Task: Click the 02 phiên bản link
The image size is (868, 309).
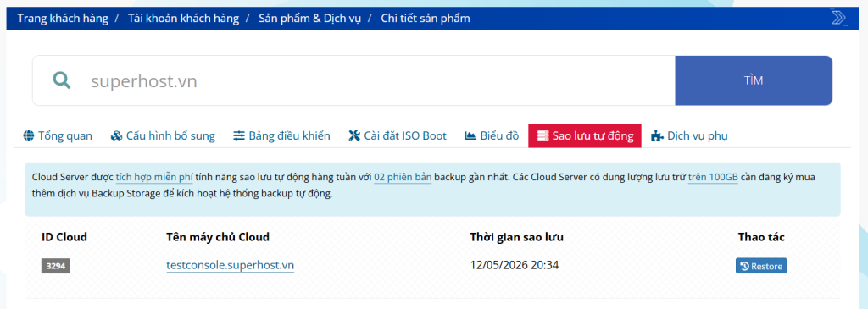Action: pos(403,178)
